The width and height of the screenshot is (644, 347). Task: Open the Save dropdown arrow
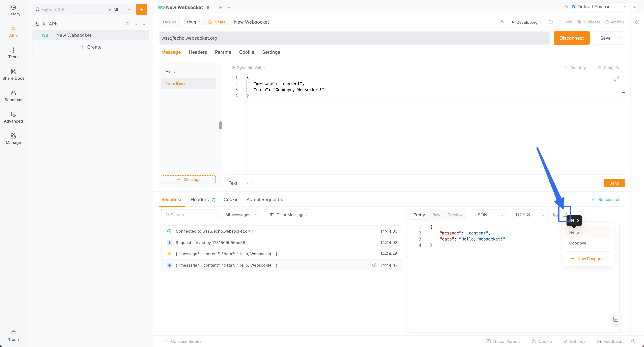tap(621, 38)
